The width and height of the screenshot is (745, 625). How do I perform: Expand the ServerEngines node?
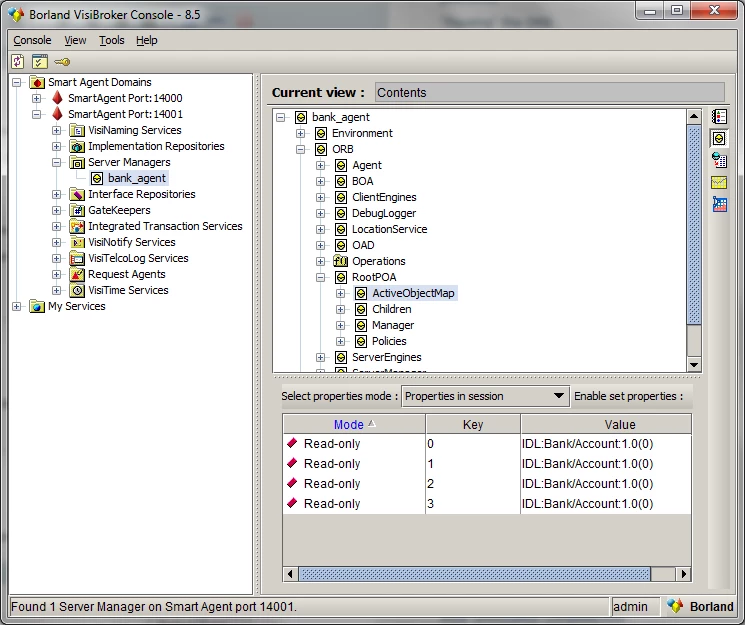coord(321,357)
